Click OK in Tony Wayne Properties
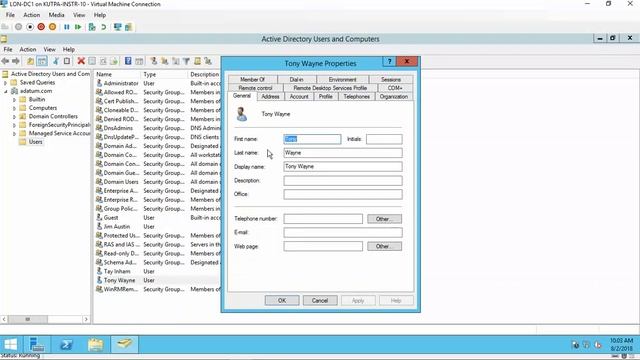This screenshot has height=360, width=640. point(282,300)
